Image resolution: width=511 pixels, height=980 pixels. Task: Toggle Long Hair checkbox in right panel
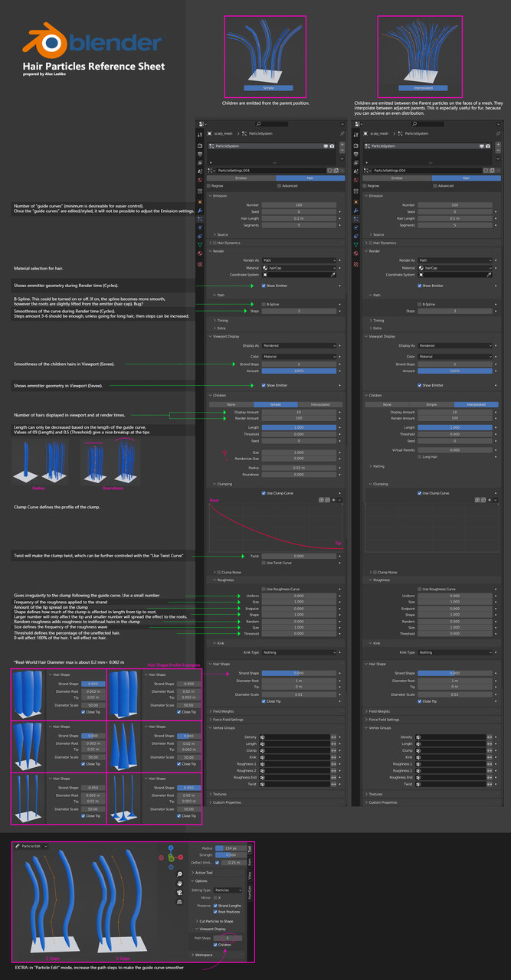point(419,456)
